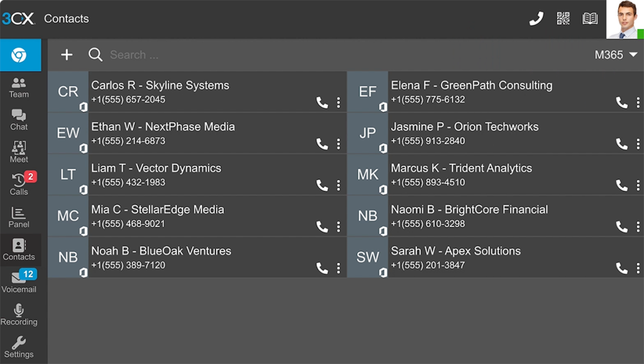The width and height of the screenshot is (644, 364).
Task: Open more options for Ethan W
Action: (x=338, y=144)
